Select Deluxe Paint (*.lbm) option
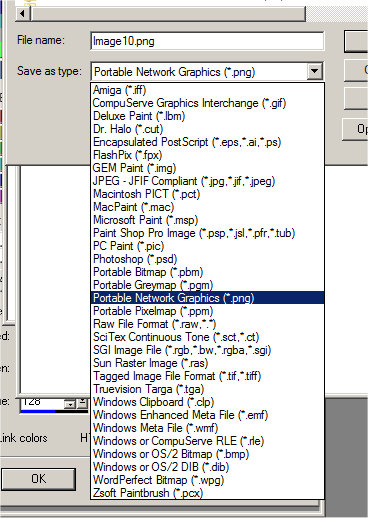This screenshot has height=518, width=368. click(207, 116)
